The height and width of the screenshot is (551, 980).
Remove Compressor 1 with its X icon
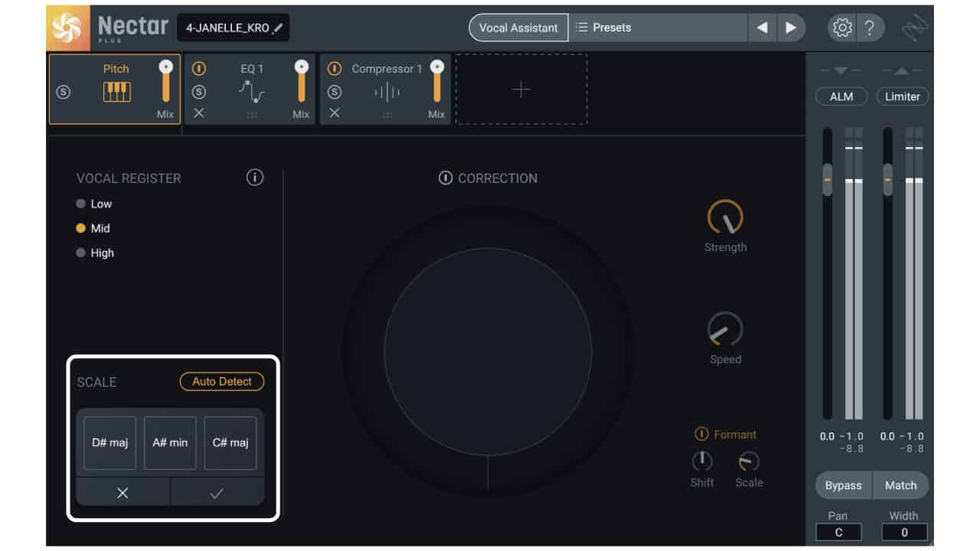click(x=335, y=113)
